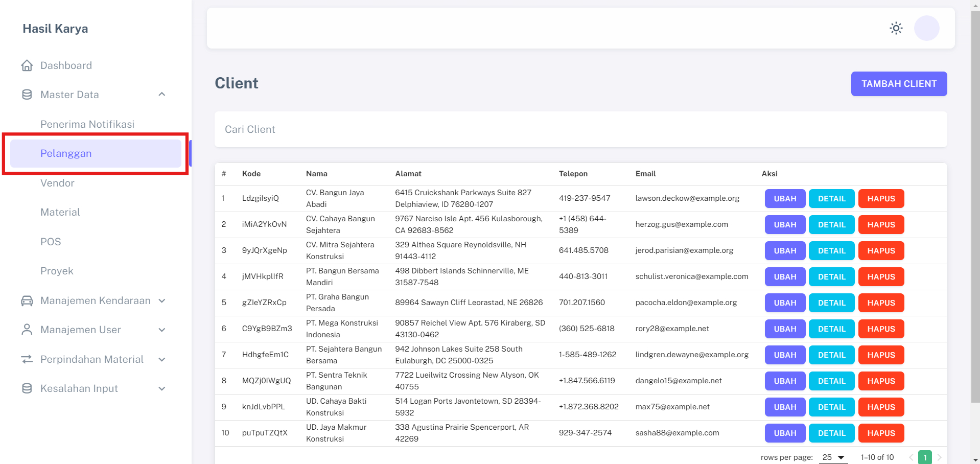Click Detail for PT. Graha Bangun Persada
The image size is (980, 464).
point(831,303)
